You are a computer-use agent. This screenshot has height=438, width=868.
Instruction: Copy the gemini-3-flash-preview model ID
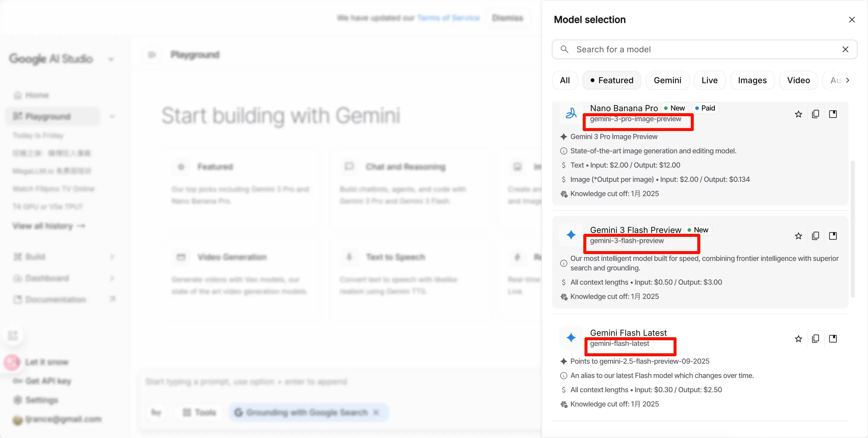(815, 236)
